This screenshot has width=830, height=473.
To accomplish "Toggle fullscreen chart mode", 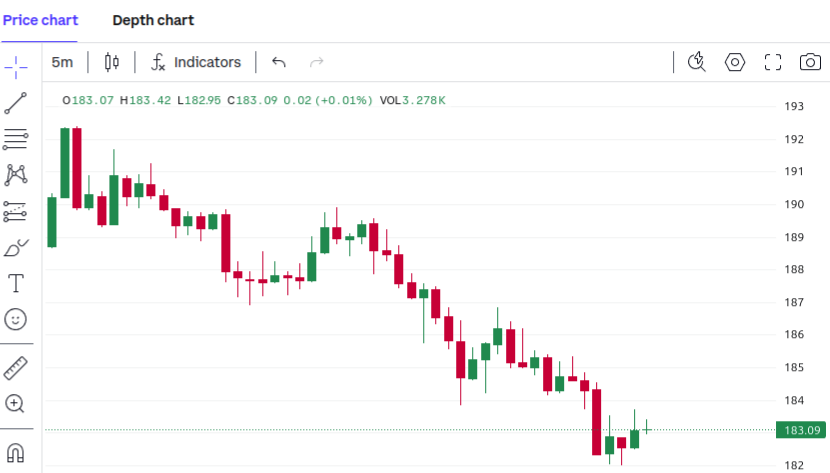I will [x=772, y=62].
